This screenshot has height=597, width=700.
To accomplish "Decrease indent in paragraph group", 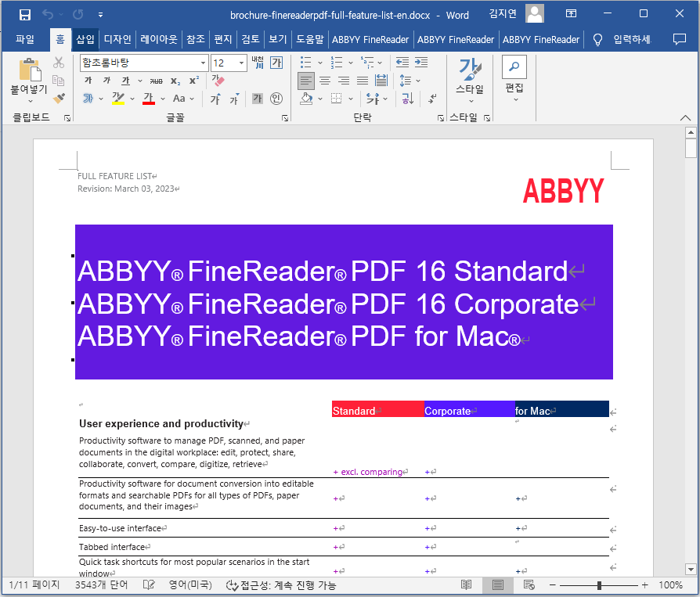I will pos(402,63).
